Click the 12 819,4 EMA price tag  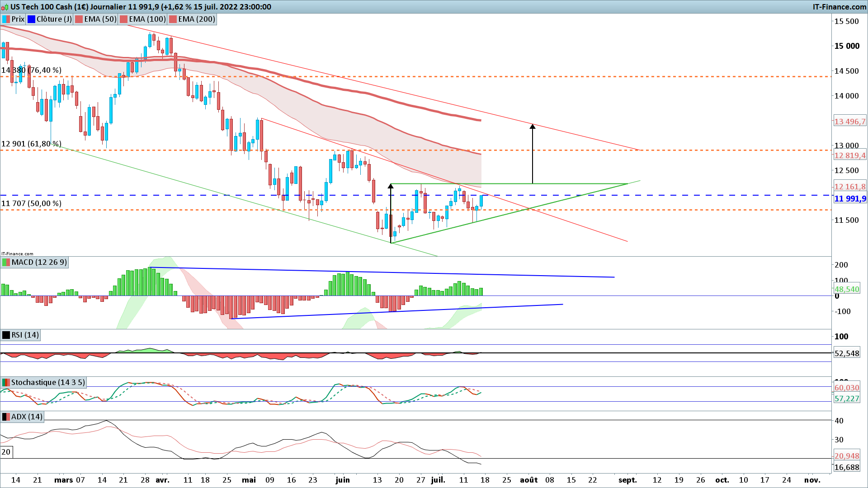click(850, 155)
